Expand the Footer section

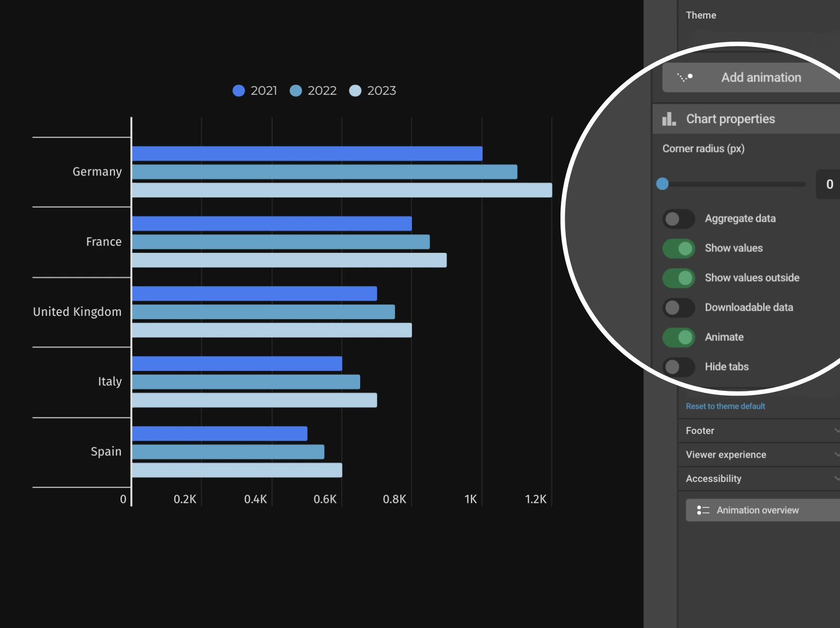759,431
